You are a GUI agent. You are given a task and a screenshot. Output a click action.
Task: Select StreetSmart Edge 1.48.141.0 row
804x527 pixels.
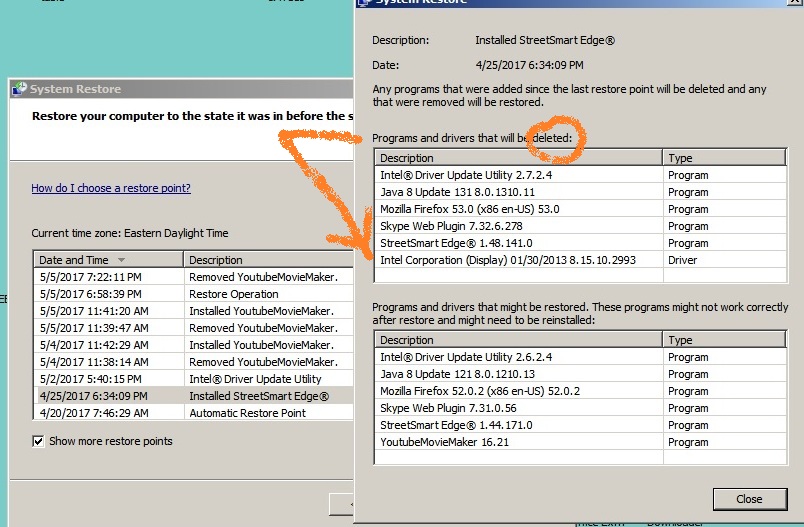coord(580,242)
